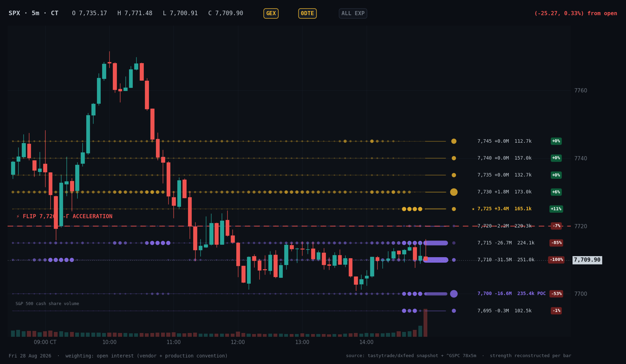The image size is (626, 364).
Task: Click the current price tag 7,709.90
Action: pos(587,260)
